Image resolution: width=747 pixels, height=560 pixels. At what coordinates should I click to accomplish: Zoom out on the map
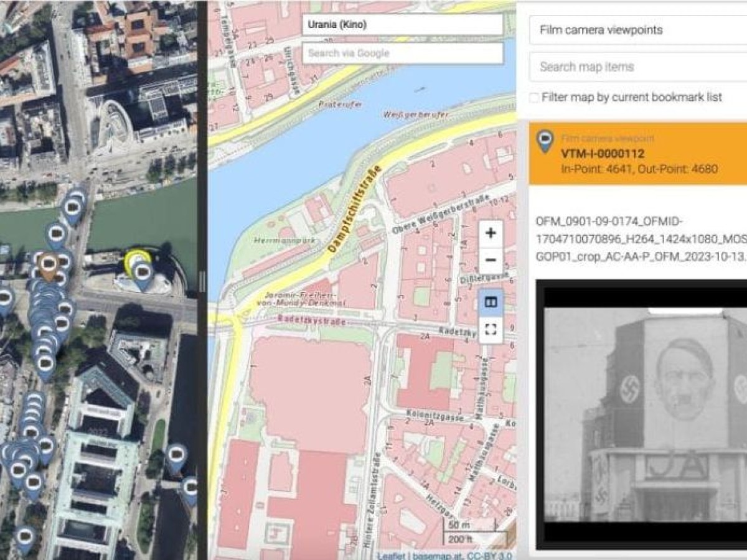(491, 260)
